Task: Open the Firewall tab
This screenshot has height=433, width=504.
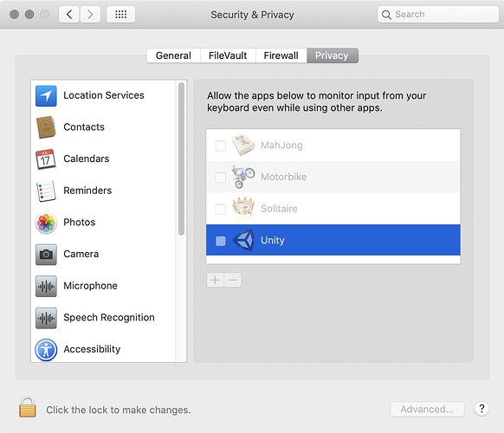Action: [281, 55]
